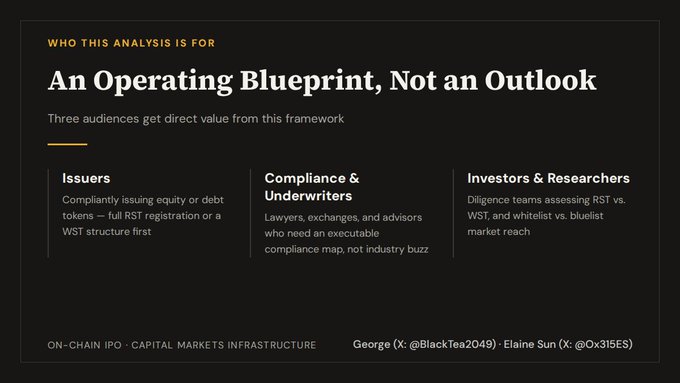Click the subtitle 'Three audiences get direct value'
This screenshot has height=383, width=680.
[x=196, y=119]
